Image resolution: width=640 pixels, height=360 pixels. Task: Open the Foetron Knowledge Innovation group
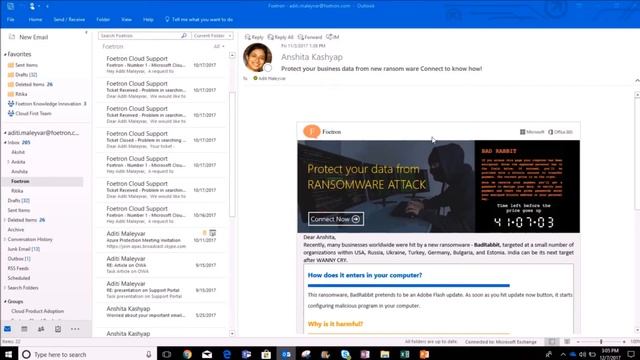click(47, 104)
